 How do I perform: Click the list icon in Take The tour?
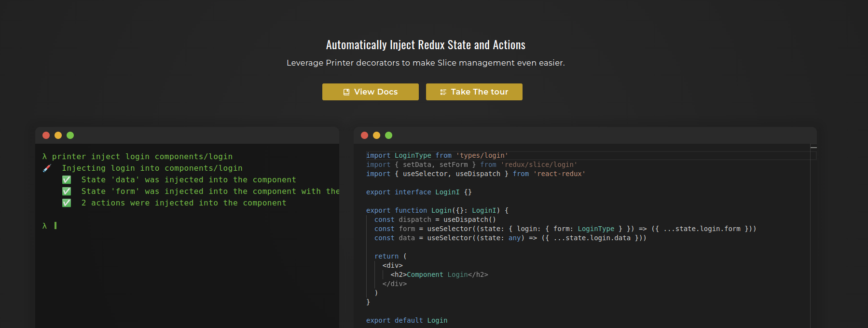tap(443, 92)
